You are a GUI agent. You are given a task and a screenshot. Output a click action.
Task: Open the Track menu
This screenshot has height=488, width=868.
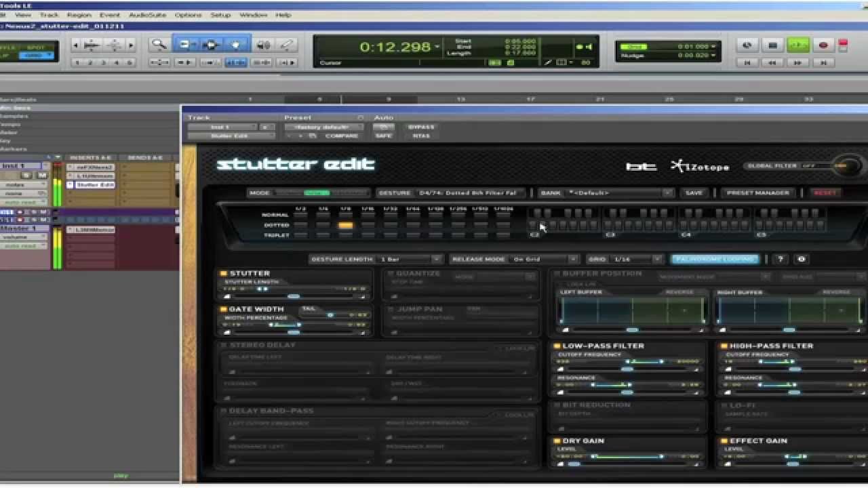[x=49, y=15]
